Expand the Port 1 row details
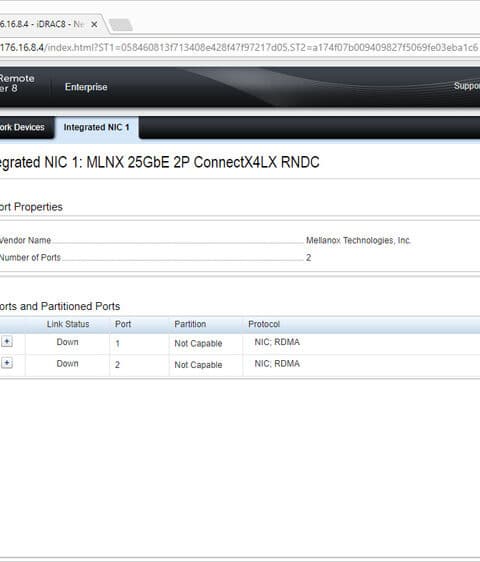The image size is (480, 562). [x=6, y=342]
